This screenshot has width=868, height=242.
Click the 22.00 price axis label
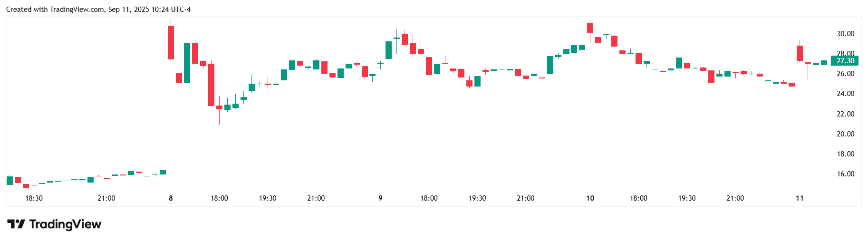pyautogui.click(x=845, y=114)
